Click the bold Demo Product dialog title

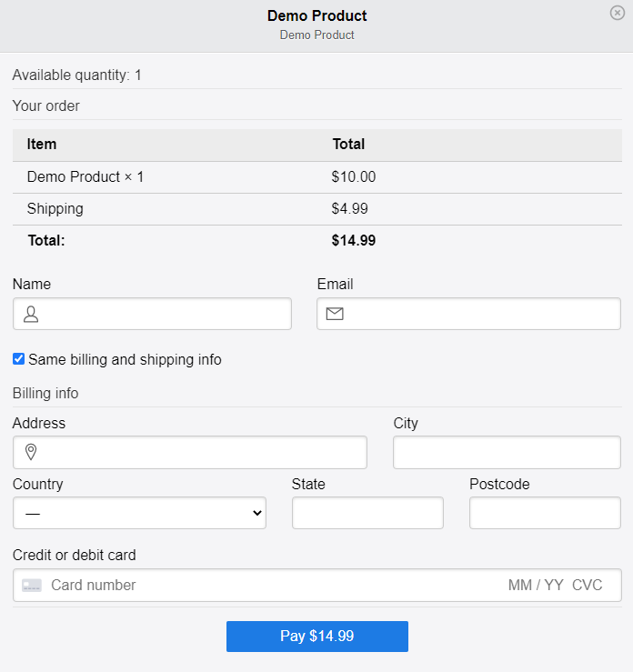pos(316,15)
